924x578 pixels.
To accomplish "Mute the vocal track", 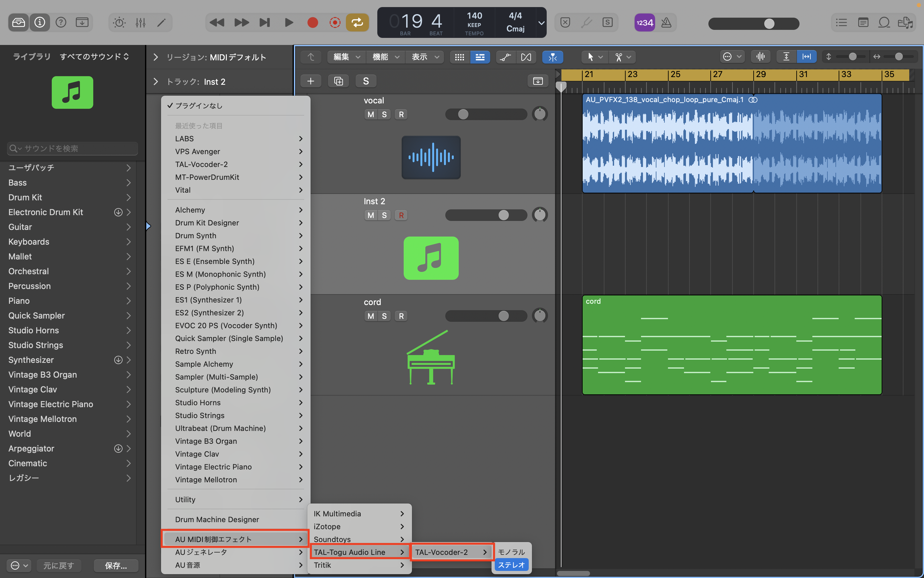I will 370,114.
